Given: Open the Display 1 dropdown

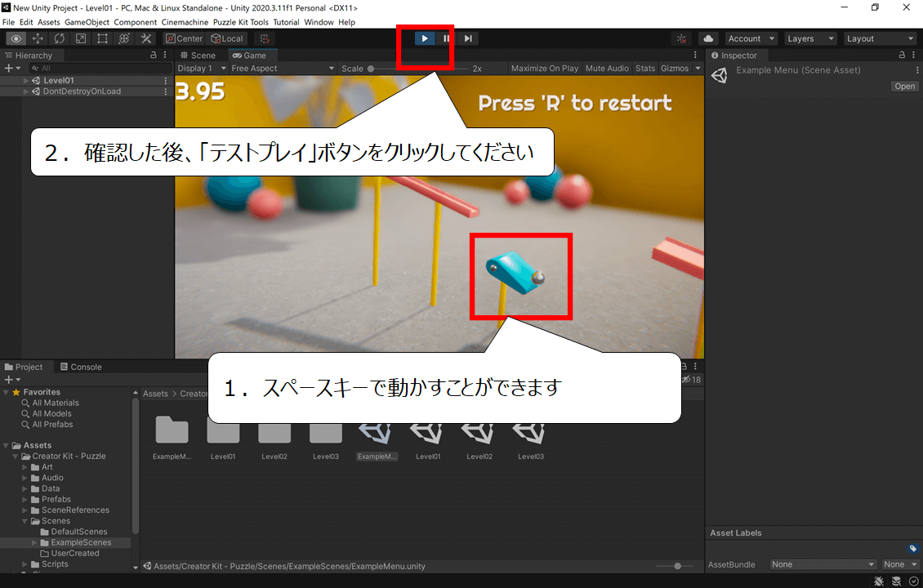Looking at the screenshot, I should (x=201, y=69).
